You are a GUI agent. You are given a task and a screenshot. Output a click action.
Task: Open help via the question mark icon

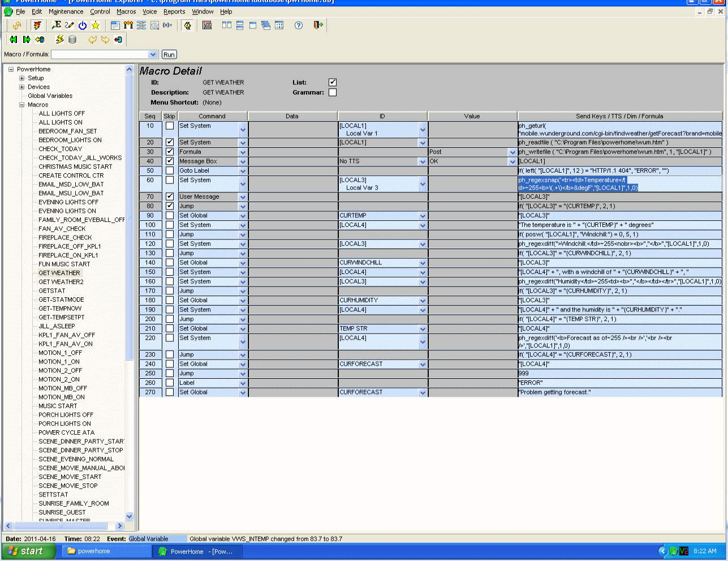[x=299, y=25]
